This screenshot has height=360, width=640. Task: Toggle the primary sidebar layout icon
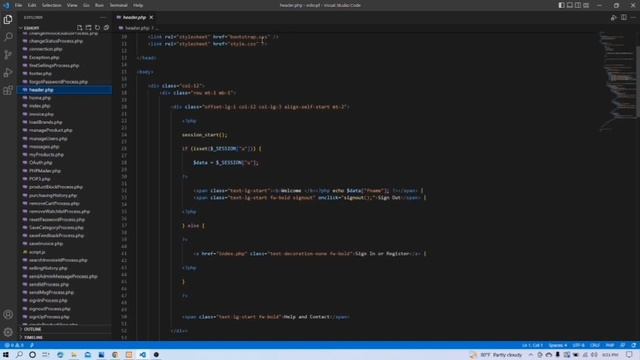(562, 5)
